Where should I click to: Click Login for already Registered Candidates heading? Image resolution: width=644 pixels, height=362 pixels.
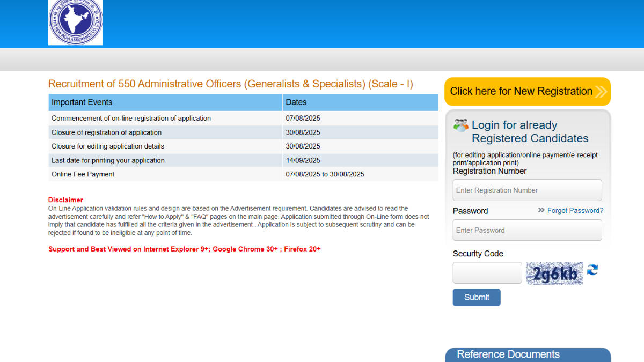(x=530, y=132)
